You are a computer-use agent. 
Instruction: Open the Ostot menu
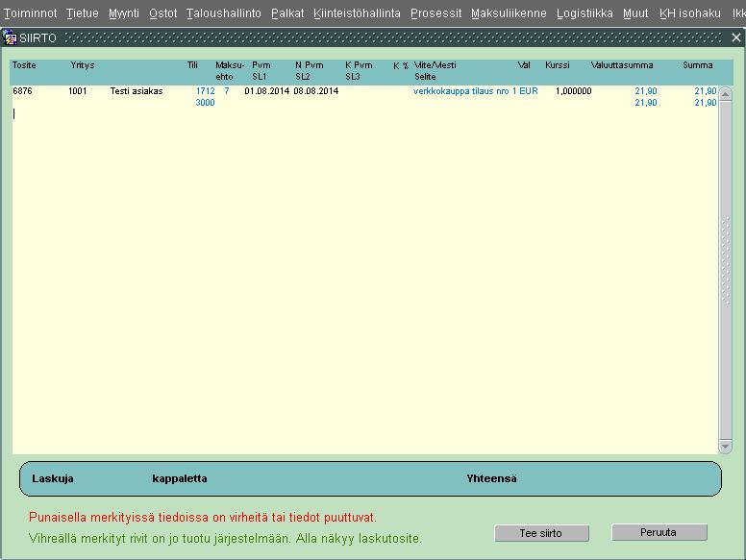point(162,13)
